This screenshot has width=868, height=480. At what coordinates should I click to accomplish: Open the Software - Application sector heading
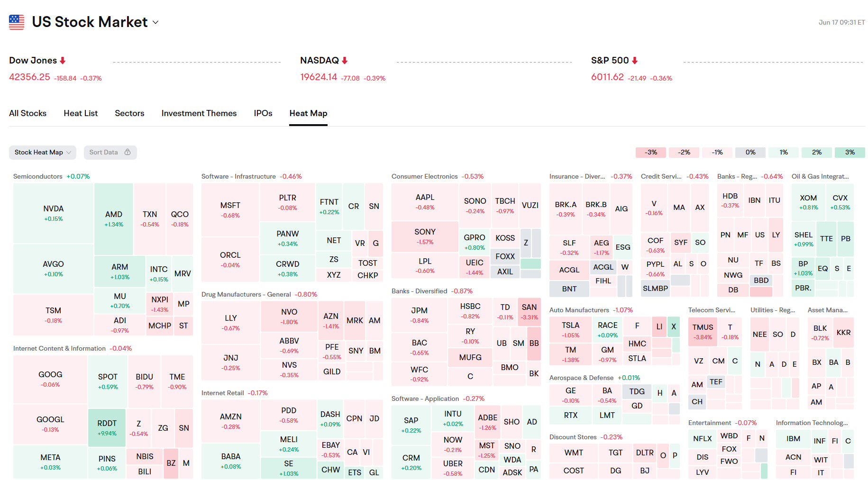tap(425, 398)
